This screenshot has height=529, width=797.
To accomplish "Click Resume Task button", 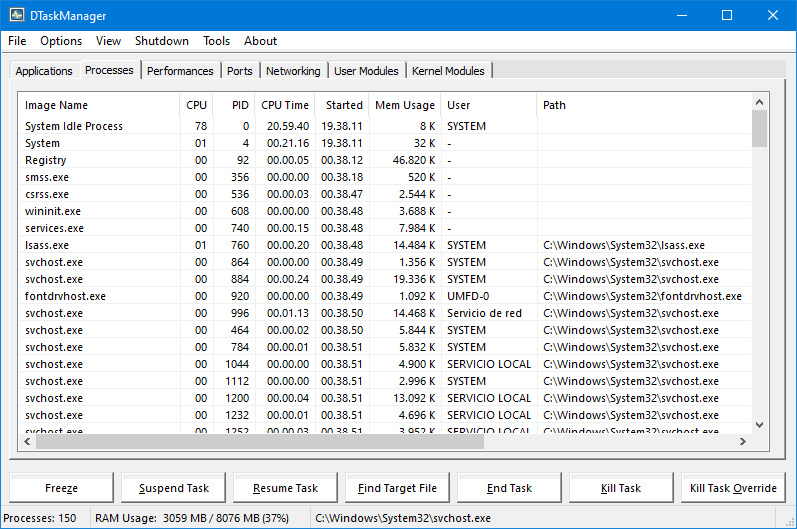I will [286, 488].
